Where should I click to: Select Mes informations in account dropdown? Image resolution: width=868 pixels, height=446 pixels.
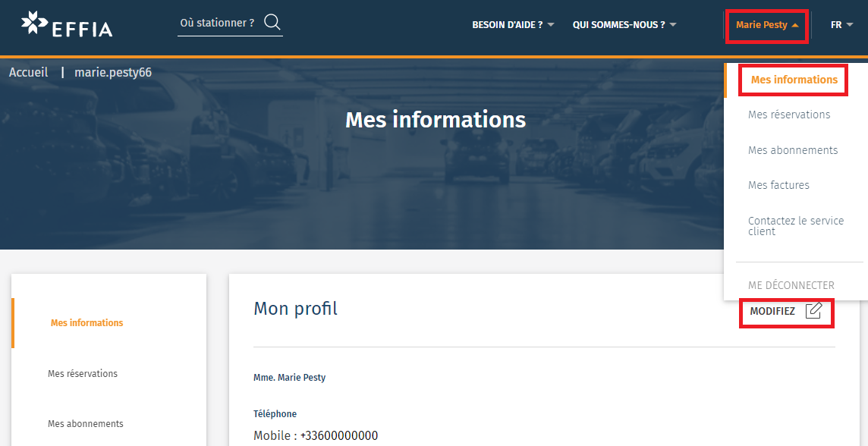click(794, 80)
